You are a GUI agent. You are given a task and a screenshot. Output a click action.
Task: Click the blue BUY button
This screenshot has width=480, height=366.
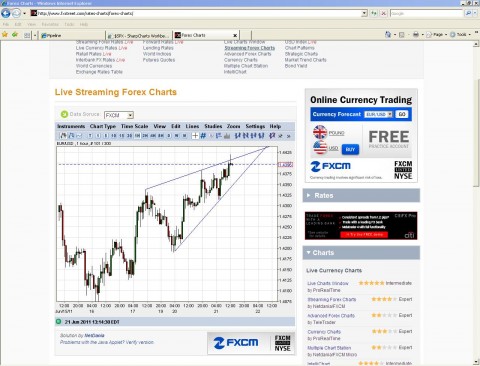(350, 149)
